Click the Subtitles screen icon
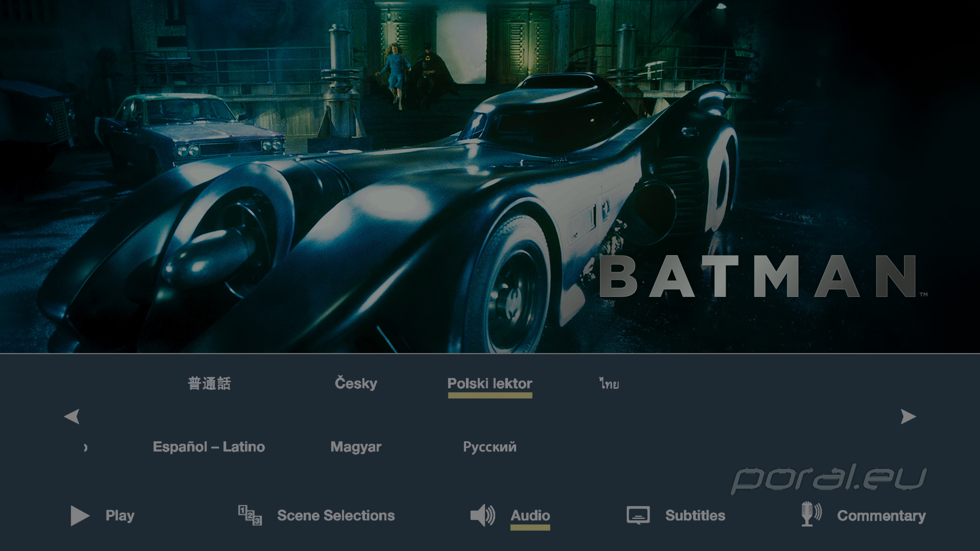 click(x=638, y=515)
